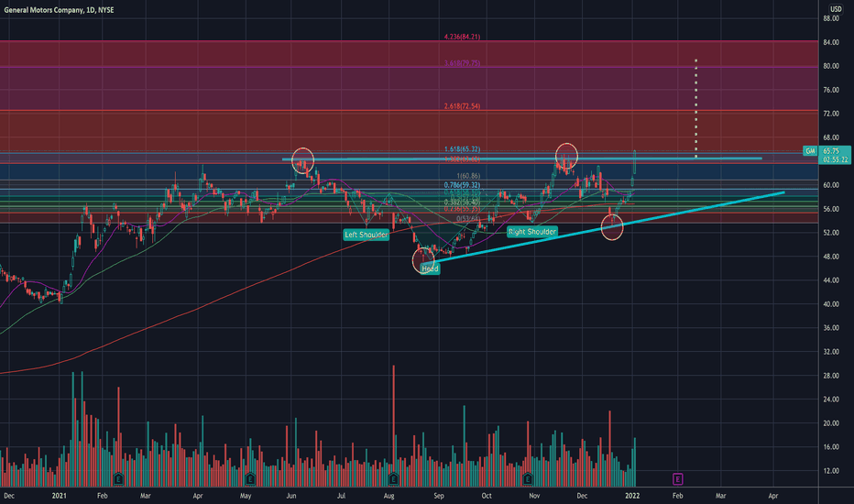Screen dimensions: 854x504
Task: Click the tall red volume bar at August
Action: [x=393, y=425]
